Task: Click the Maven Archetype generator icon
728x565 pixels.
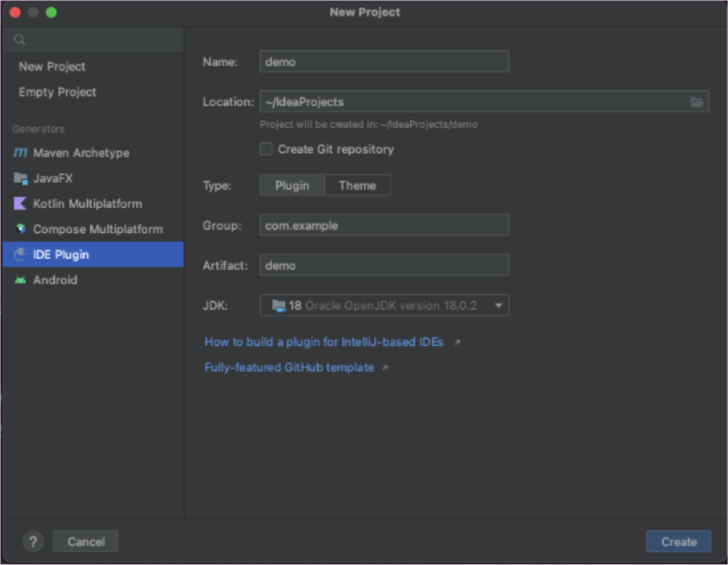Action: [20, 153]
